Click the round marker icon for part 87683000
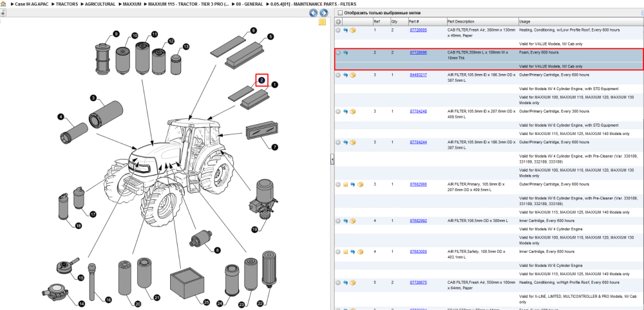 pos(338,251)
